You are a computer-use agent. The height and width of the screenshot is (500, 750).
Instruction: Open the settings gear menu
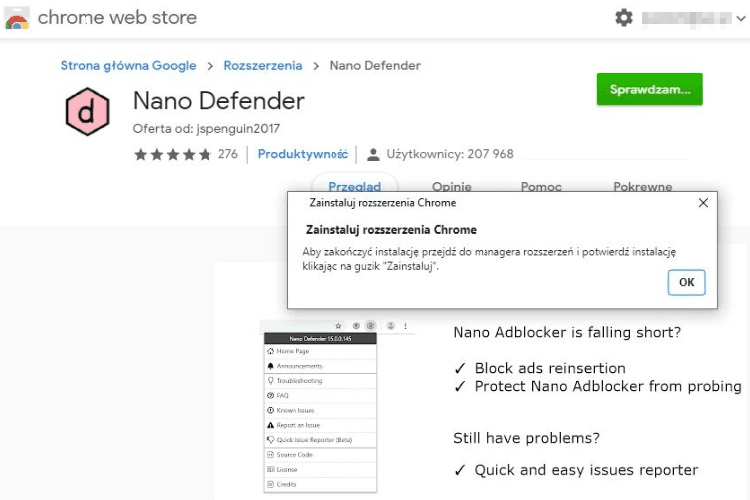(623, 18)
